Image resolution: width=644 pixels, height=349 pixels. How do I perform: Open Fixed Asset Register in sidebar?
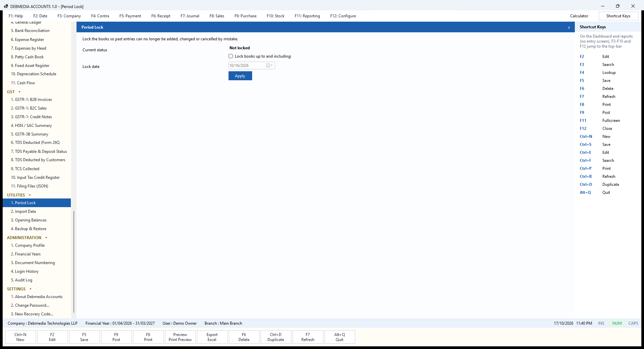point(37,66)
